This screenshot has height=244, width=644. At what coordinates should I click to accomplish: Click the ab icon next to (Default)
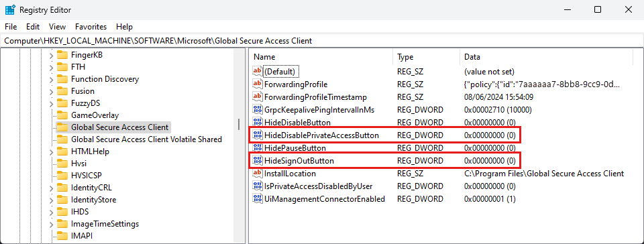click(x=258, y=71)
